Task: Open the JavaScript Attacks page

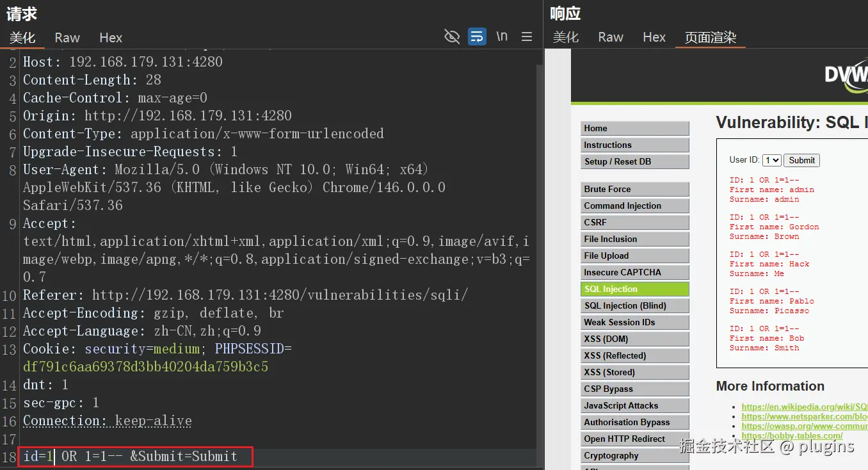Action: coord(635,405)
